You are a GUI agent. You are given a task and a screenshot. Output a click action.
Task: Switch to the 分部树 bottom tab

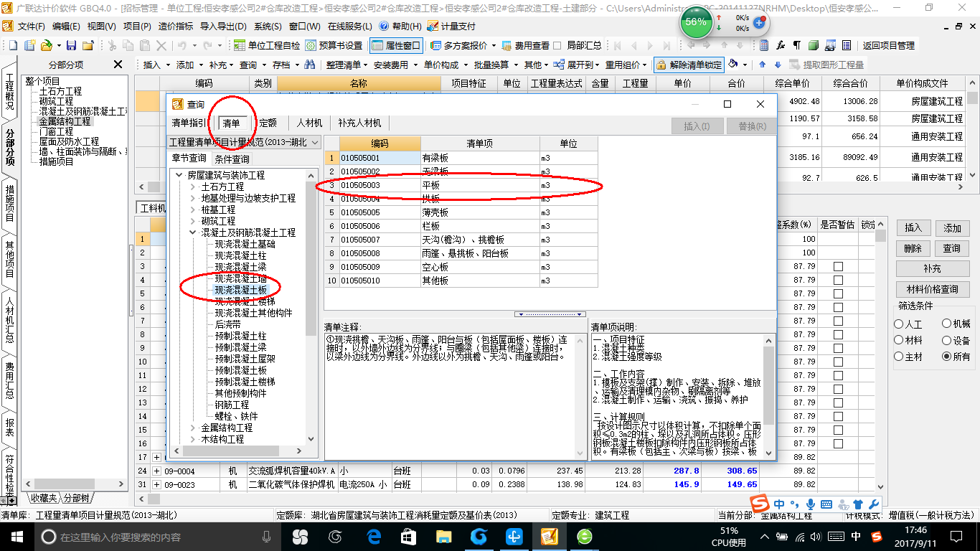tap(76, 498)
